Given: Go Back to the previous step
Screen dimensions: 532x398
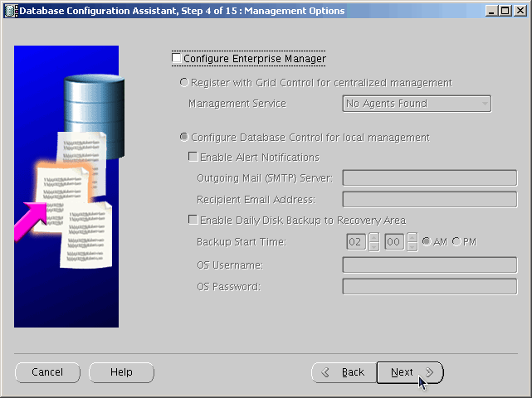Looking at the screenshot, I should pos(344,372).
